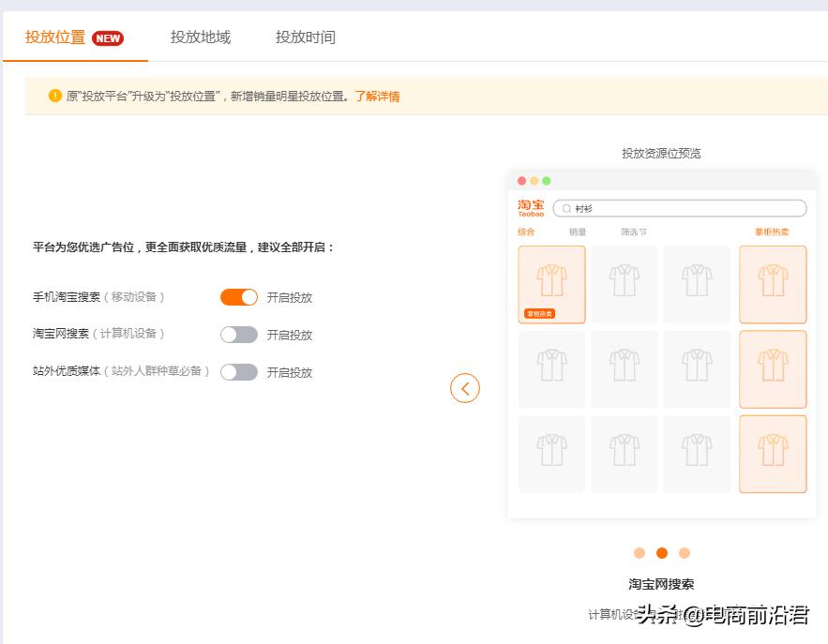Open the 投放时间 tab

click(x=306, y=37)
